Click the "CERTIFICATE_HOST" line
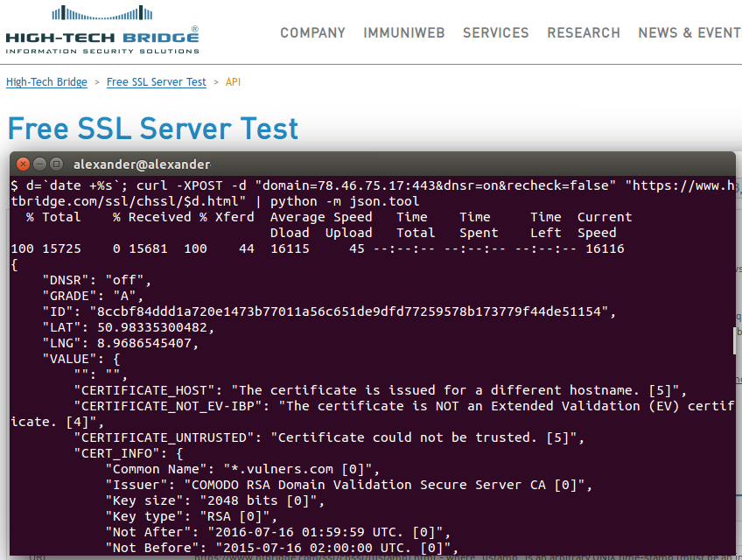Image resolution: width=742 pixels, height=560 pixels. 381,390
